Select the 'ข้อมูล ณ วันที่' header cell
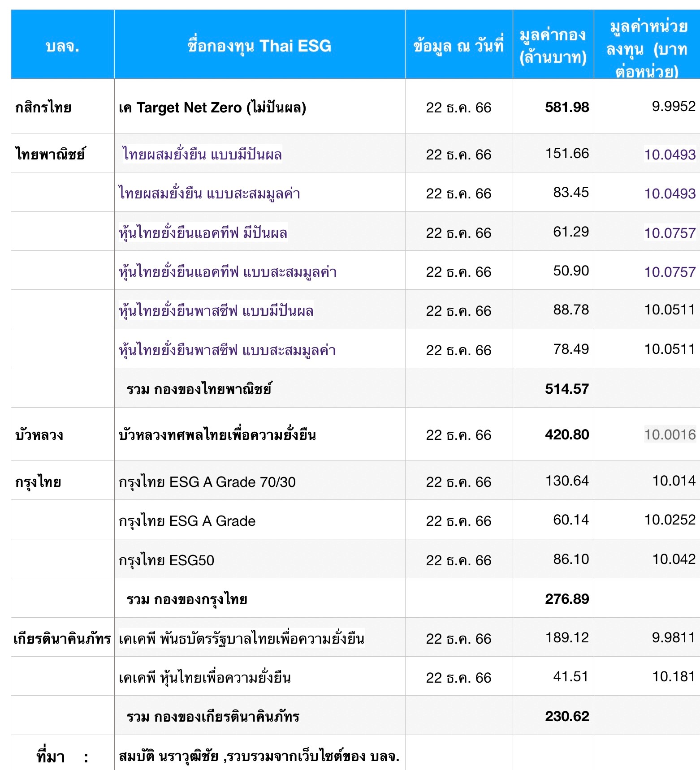The width and height of the screenshot is (700, 770). click(x=458, y=46)
